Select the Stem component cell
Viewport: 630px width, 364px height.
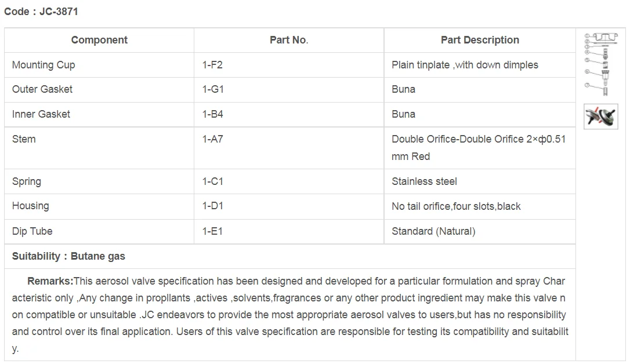[x=99, y=148]
